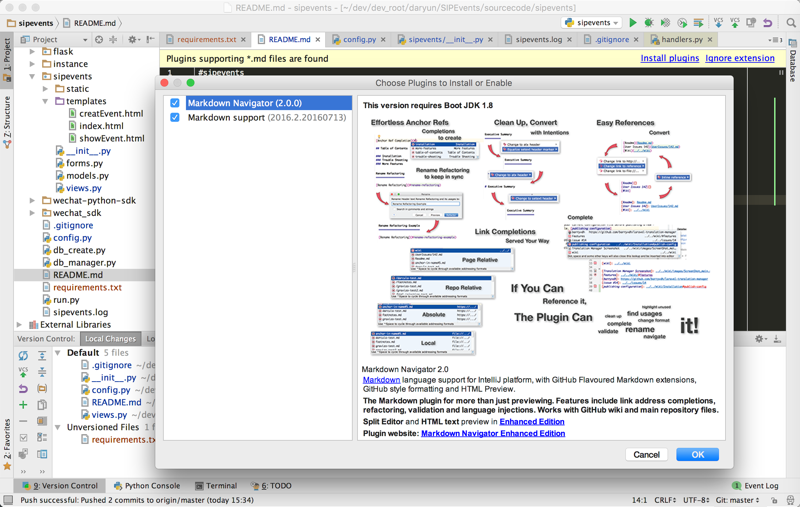Select the Local Changes tab
800x507 pixels.
(x=110, y=339)
